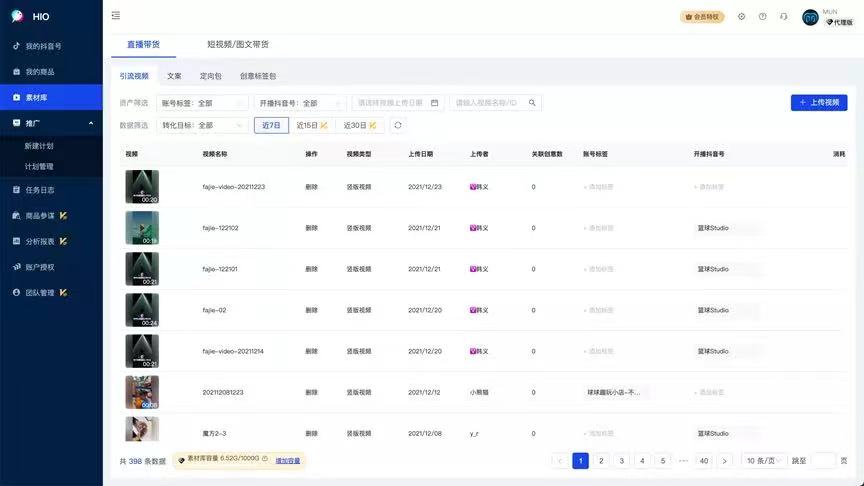864x486 pixels.
Task: Go to previous page arrow in pagination
Action: tap(560, 461)
